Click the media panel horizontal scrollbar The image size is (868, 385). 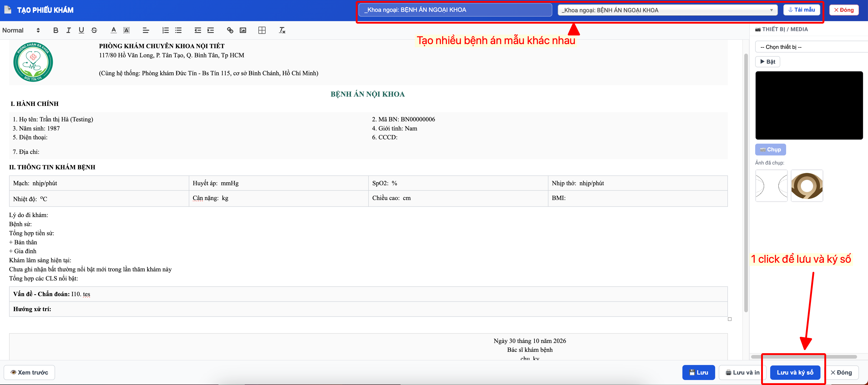tap(804, 356)
